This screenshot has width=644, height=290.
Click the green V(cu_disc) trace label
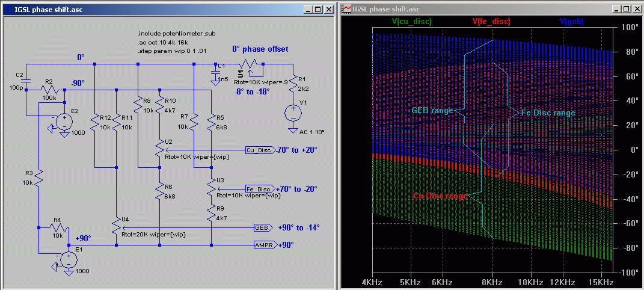pyautogui.click(x=411, y=21)
